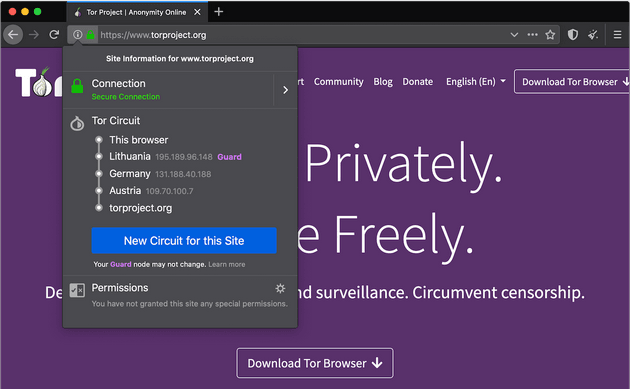The image size is (630, 389).
Task: Open the English (En) language dropdown
Action: click(x=476, y=82)
